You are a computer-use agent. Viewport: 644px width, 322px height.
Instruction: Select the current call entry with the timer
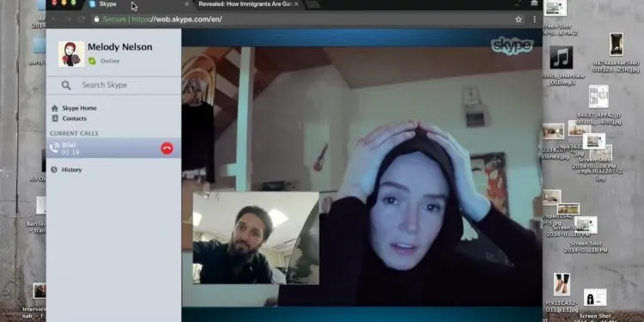point(113,149)
